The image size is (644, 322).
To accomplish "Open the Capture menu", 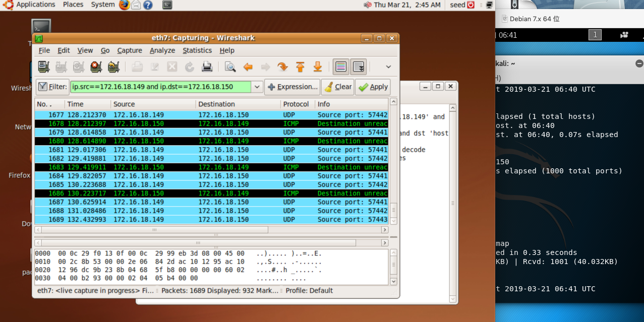I will point(130,50).
